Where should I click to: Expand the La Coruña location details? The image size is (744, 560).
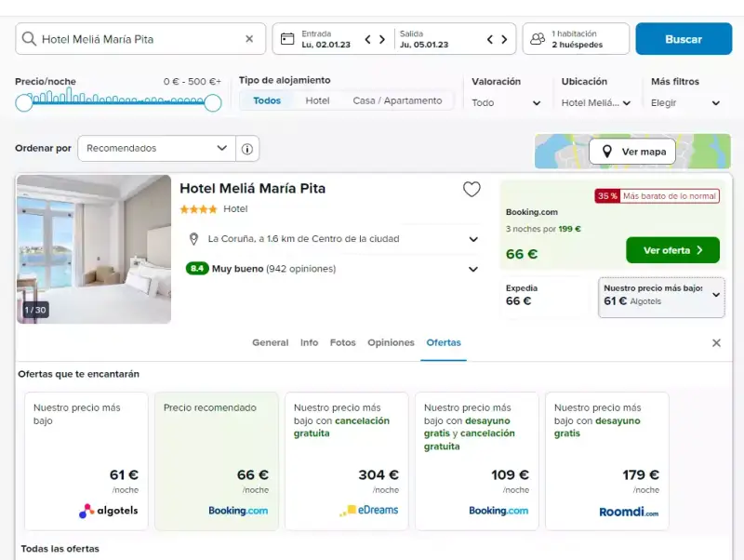coord(473,239)
